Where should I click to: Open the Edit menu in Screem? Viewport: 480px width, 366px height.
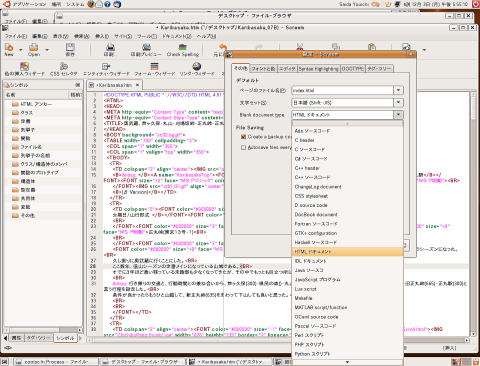click(x=40, y=36)
